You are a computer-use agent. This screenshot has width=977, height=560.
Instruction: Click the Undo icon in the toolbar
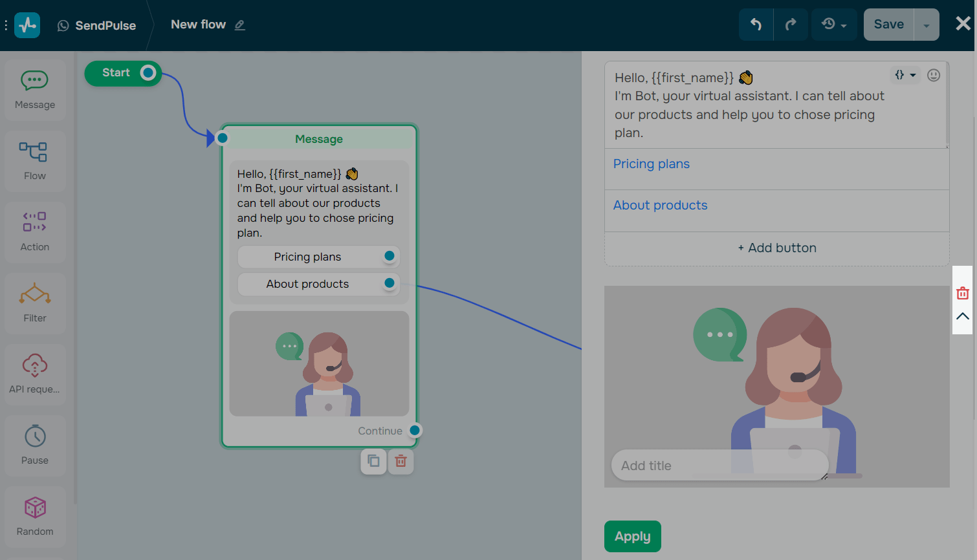tap(756, 24)
